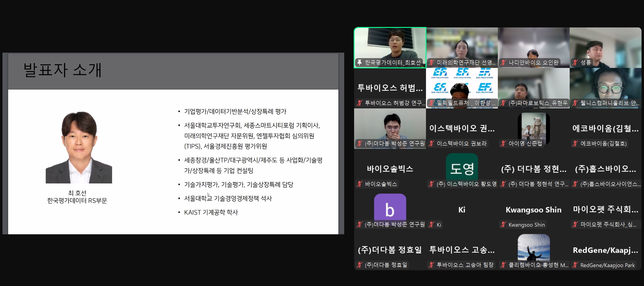This screenshot has height=286, width=644.
Task: Select 미래의학연구재단 participant video
Action: pyautogui.click(x=462, y=48)
